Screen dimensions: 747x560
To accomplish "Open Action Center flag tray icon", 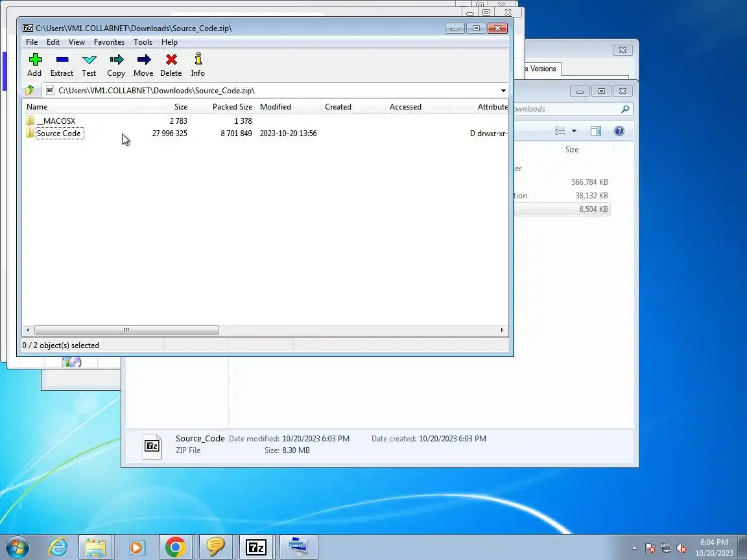I will 650,548.
